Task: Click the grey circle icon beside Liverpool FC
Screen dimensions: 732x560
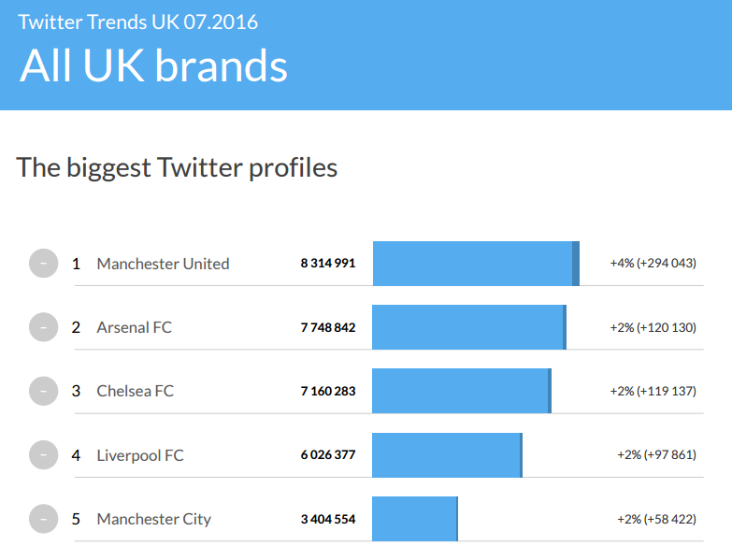Action: click(43, 455)
